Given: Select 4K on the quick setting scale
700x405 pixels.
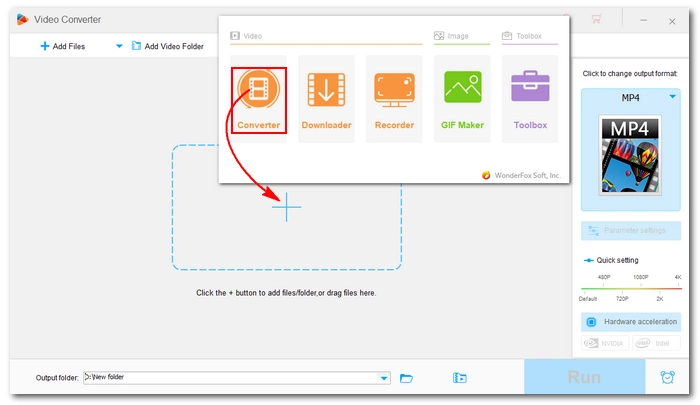Looking at the screenshot, I should pyautogui.click(x=678, y=277).
